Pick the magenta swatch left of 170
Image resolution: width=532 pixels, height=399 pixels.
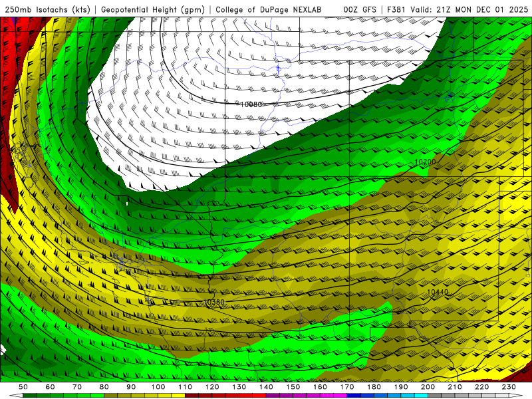click(340, 396)
